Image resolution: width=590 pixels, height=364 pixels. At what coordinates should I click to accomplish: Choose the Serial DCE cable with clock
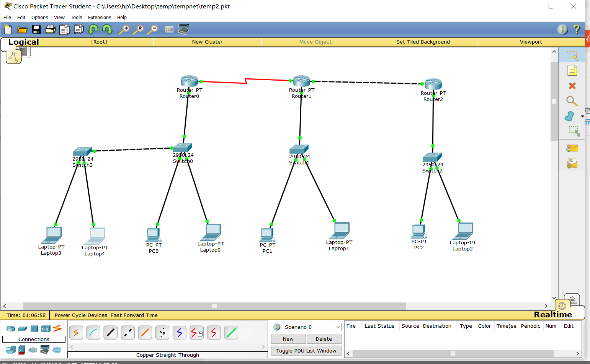click(x=197, y=333)
